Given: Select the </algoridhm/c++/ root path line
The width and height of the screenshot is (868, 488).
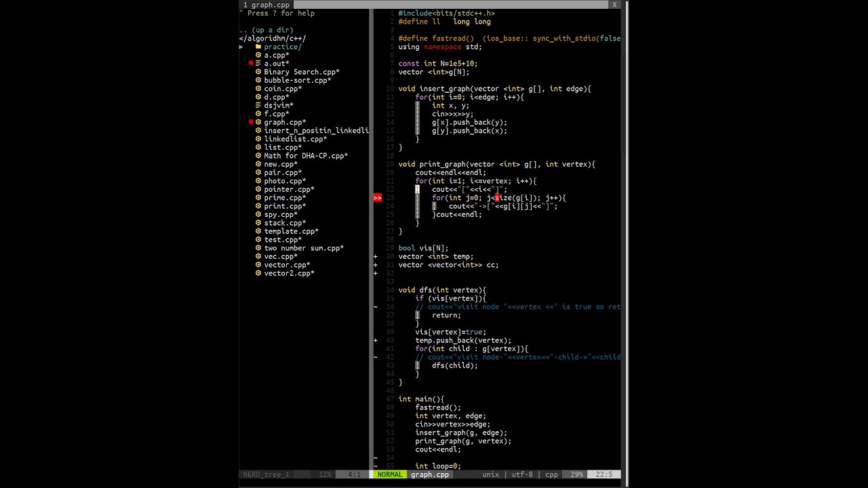Looking at the screenshot, I should [x=272, y=39].
